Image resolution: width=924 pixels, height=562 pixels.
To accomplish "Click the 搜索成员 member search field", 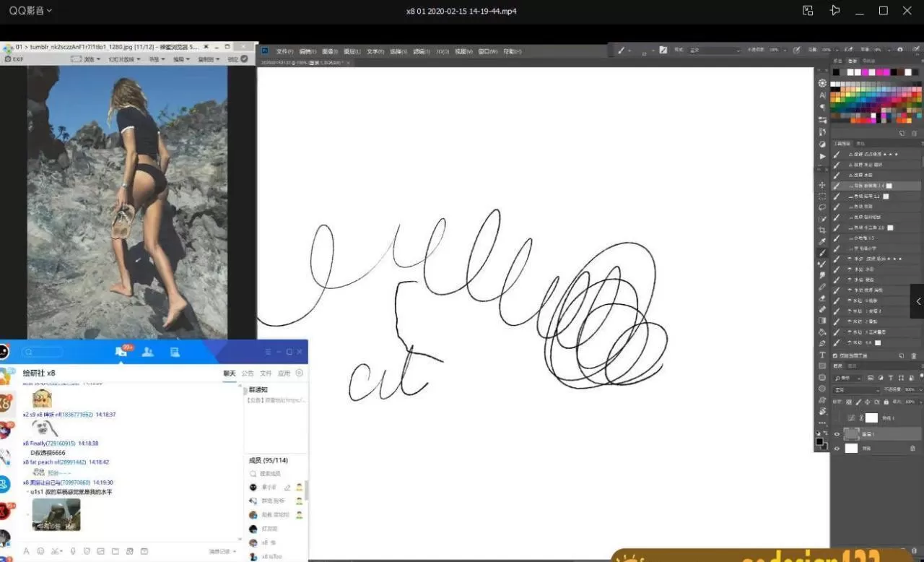I will coord(271,473).
